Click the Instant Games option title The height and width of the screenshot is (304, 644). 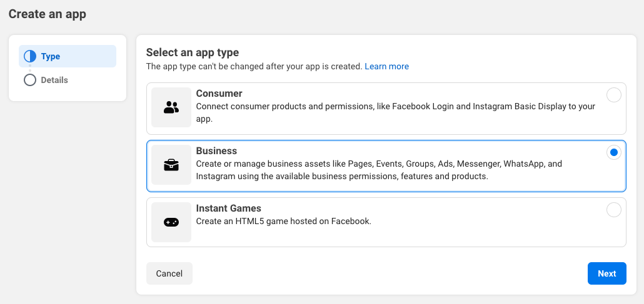point(228,208)
